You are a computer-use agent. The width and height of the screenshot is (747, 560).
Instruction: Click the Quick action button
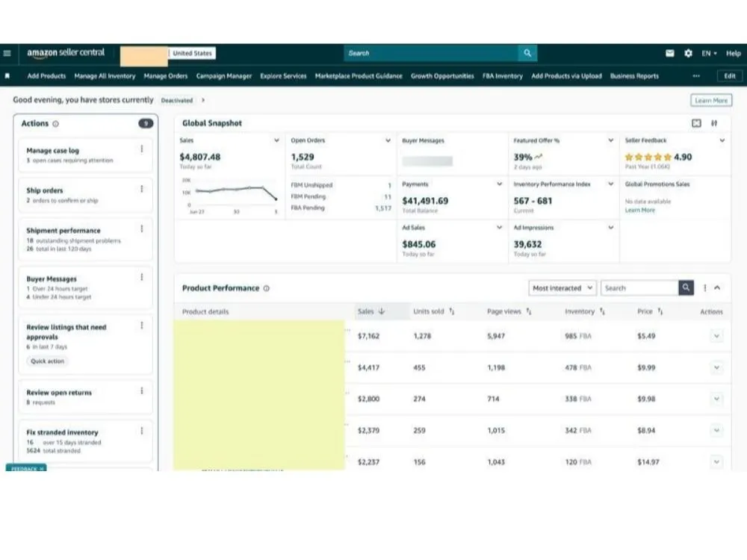pos(47,361)
